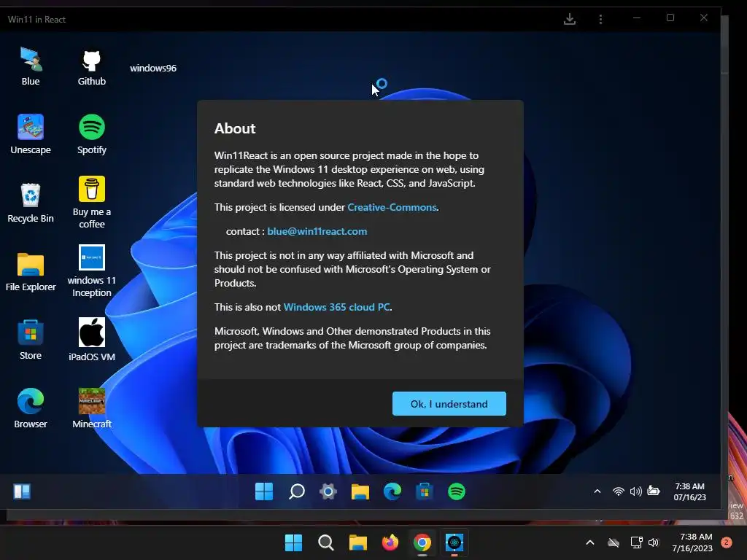Click the Wi-Fi icon in the Win11React tray
747x560 pixels.
click(619, 491)
